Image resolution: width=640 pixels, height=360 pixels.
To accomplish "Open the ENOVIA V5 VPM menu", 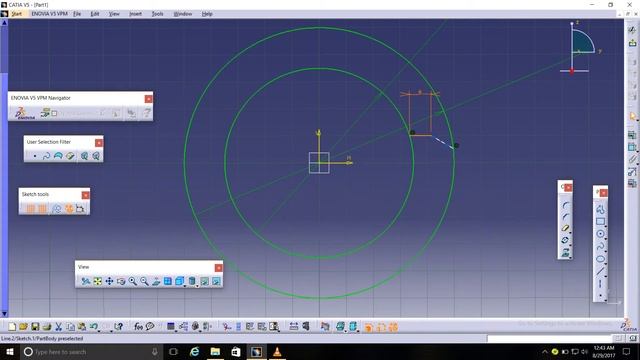I will [49, 14].
